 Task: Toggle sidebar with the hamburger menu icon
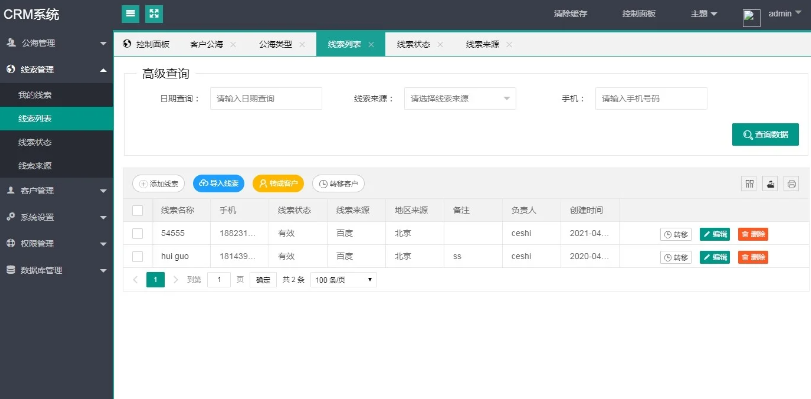click(130, 14)
